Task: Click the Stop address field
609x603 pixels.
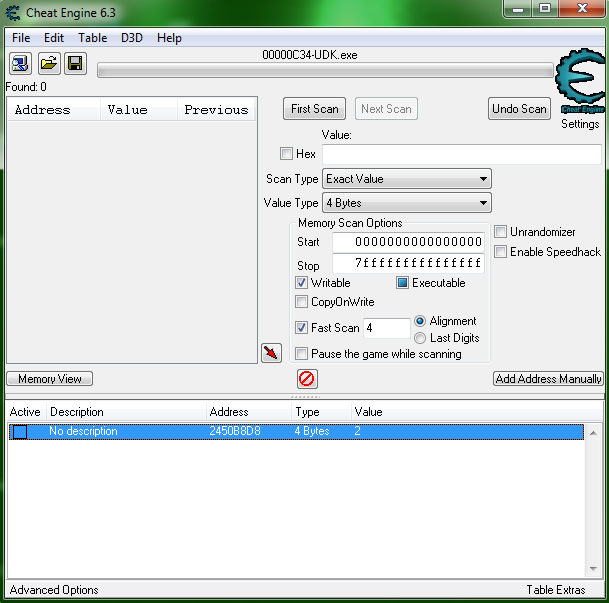Action: tap(408, 263)
